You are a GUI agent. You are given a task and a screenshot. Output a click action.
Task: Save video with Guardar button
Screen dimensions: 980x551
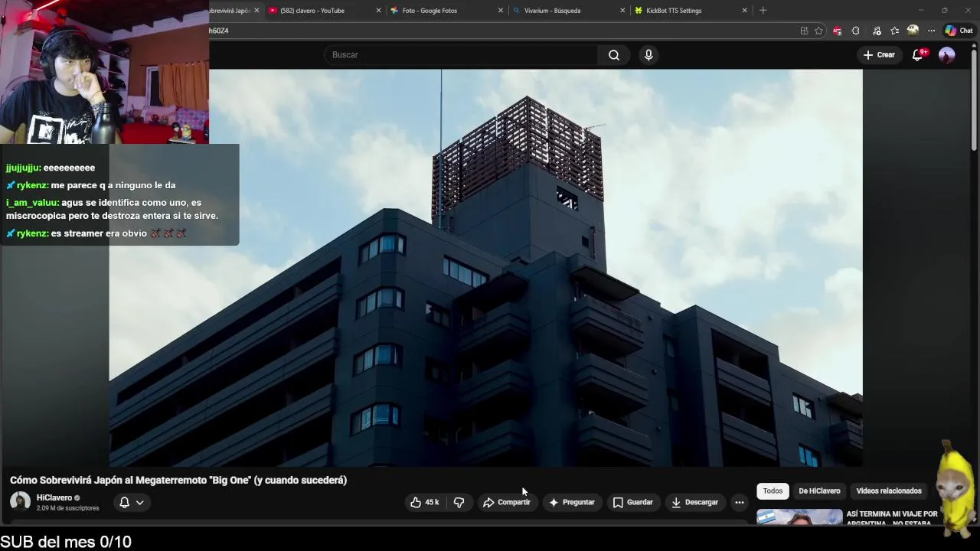(632, 503)
